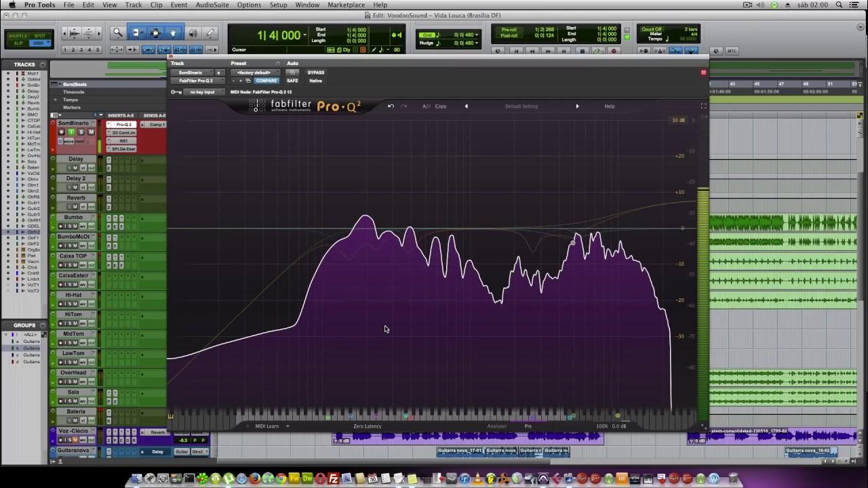868x488 pixels.
Task: Click the Stop transport button
Action: 582,51
